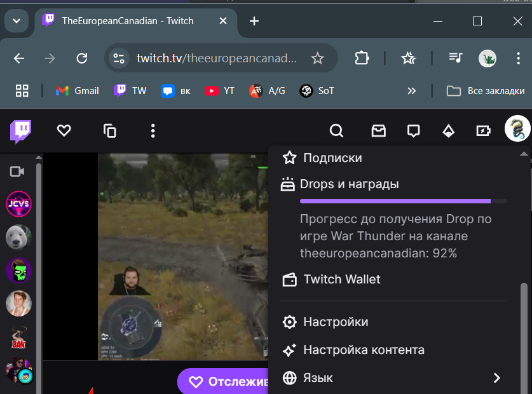Open Twitch whispers speech bubble icon

(x=413, y=131)
